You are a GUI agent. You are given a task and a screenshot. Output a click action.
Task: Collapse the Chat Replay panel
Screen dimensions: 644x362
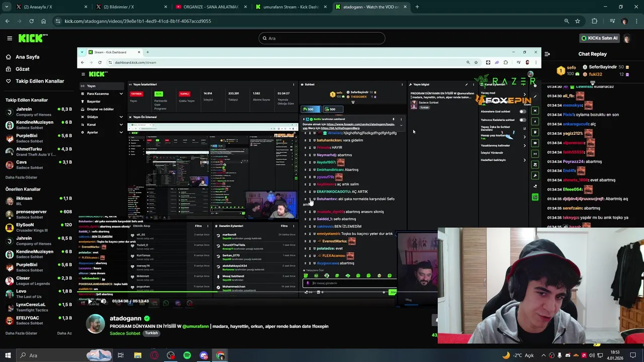547,54
